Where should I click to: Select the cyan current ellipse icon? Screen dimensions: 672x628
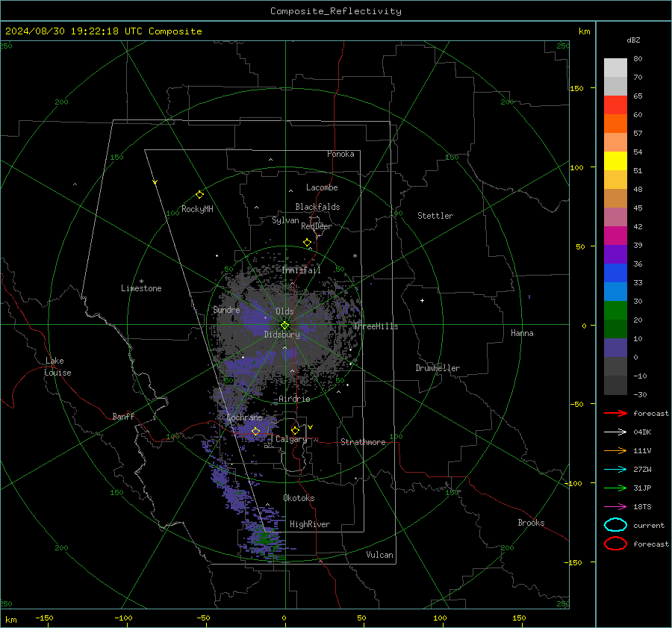tap(615, 525)
